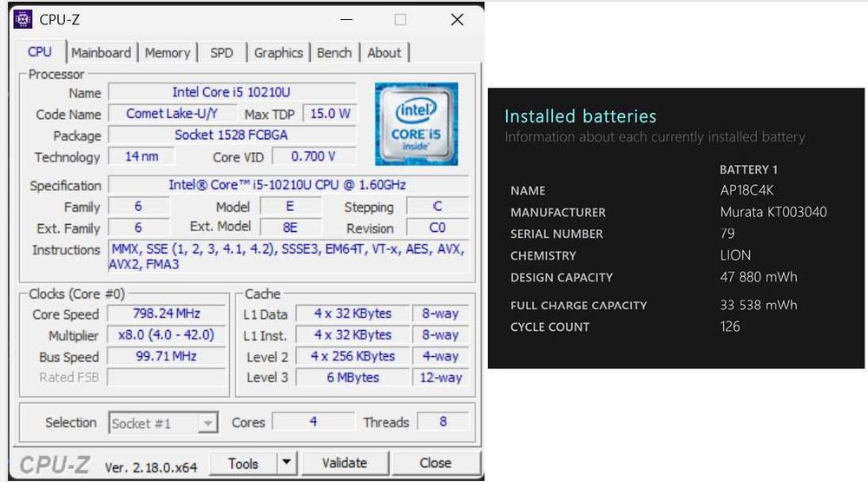The height and width of the screenshot is (482, 868).
Task: Click the Specification field i5-10210U CPU @ 1.60GHz
Action: click(x=288, y=185)
